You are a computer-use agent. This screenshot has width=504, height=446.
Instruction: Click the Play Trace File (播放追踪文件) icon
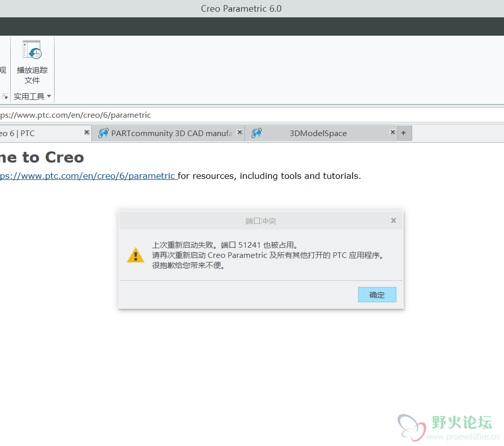[x=32, y=50]
